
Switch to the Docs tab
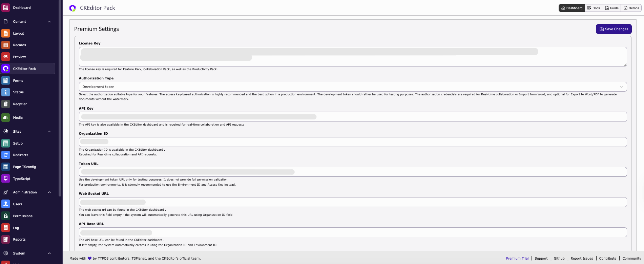click(594, 8)
